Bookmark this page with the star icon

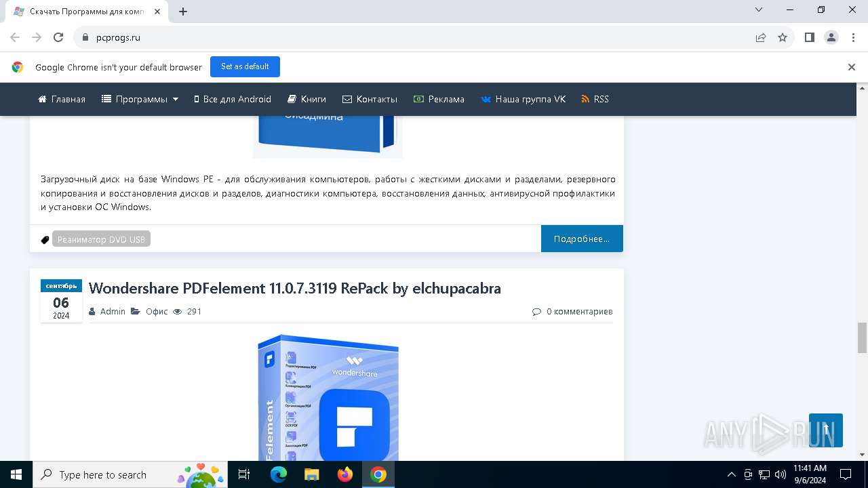tap(783, 37)
